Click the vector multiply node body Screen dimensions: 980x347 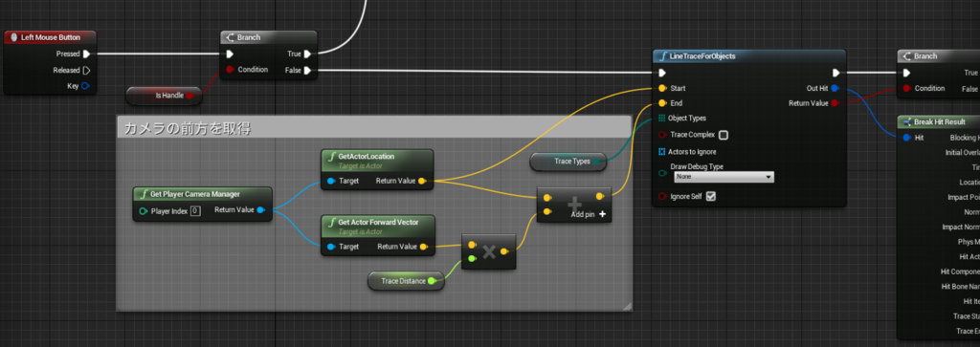pyautogui.click(x=489, y=251)
